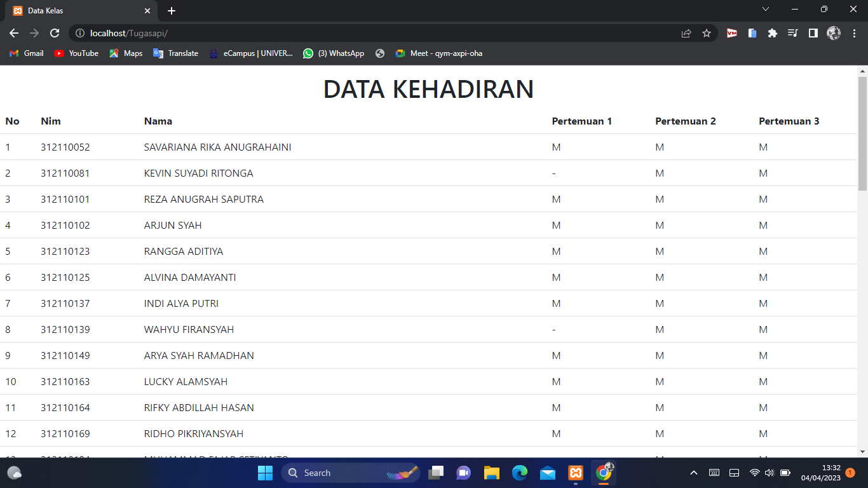Image resolution: width=868 pixels, height=488 pixels.
Task: Open Chrome's media controls icon
Action: click(792, 33)
